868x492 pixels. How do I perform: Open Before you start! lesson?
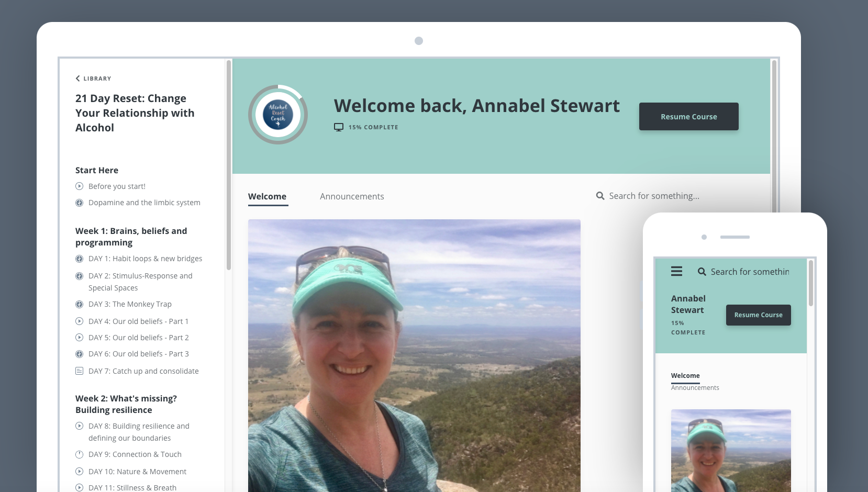point(117,186)
